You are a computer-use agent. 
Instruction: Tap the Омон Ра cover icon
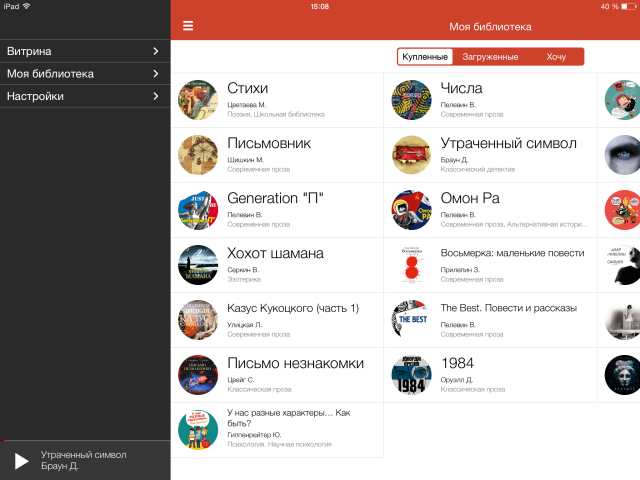click(411, 210)
